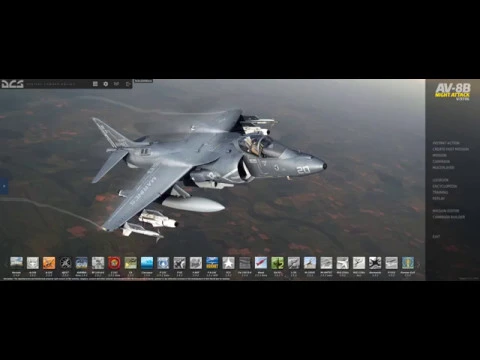Open the Replay menu entry
Screen dimensions: 480x360
pyautogui.click(x=439, y=198)
